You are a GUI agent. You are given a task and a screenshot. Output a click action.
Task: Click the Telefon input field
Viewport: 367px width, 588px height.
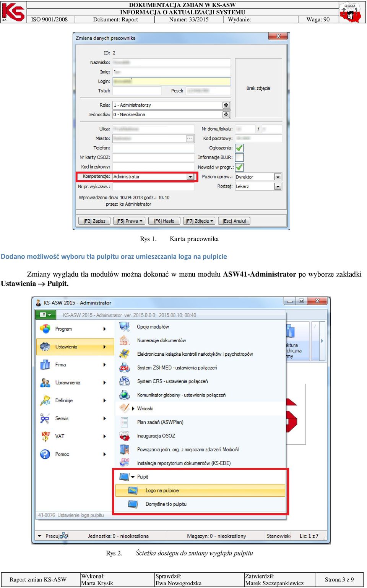point(153,148)
